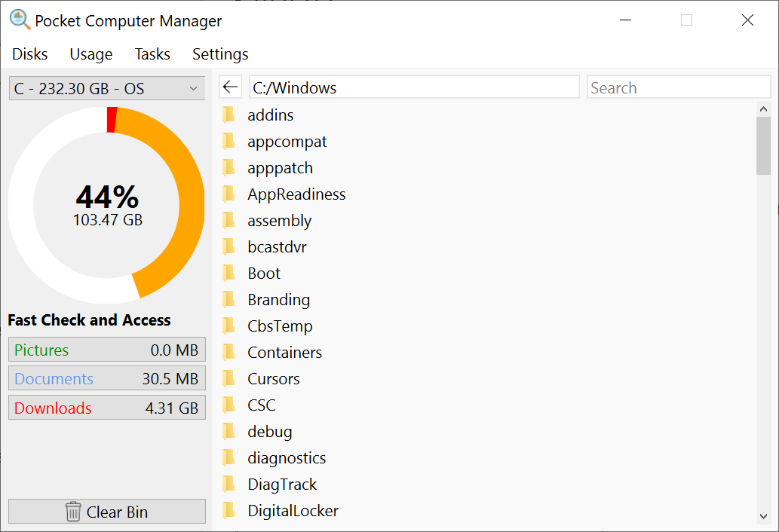The width and height of the screenshot is (779, 532).
Task: Click the folder icon beside appcompat
Action: [229, 141]
